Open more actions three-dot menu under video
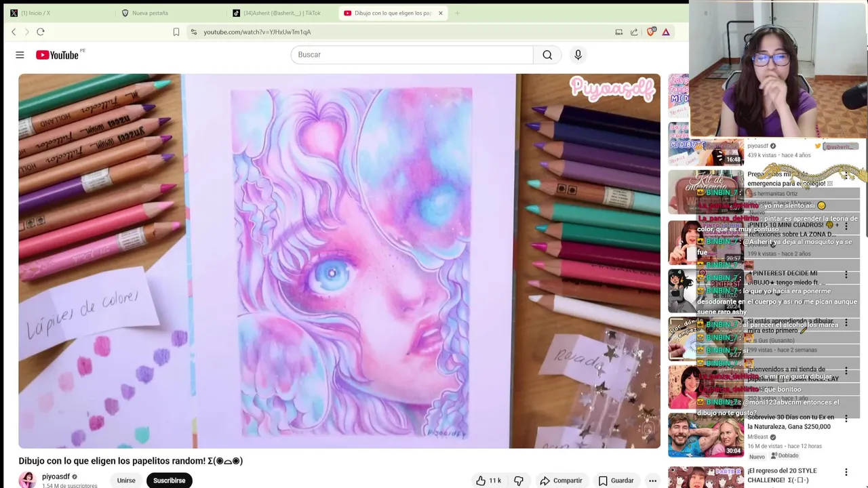 point(652,481)
